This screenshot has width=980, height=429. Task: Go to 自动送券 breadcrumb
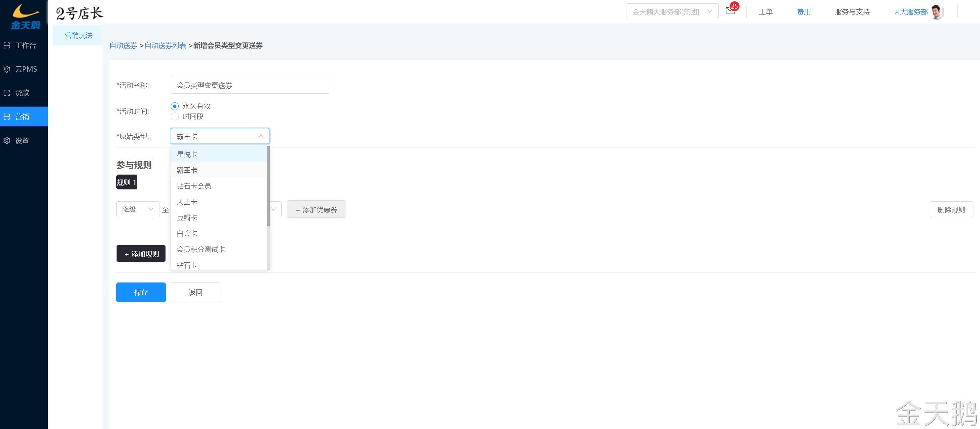[x=123, y=46]
